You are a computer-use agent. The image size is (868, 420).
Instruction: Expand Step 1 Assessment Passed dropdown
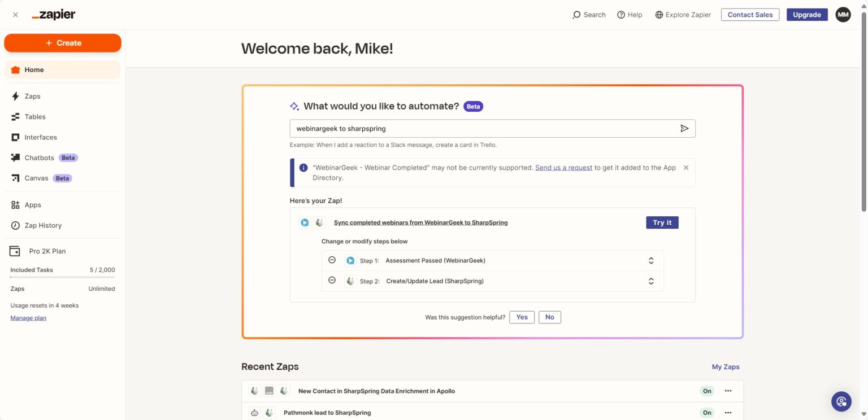point(651,261)
